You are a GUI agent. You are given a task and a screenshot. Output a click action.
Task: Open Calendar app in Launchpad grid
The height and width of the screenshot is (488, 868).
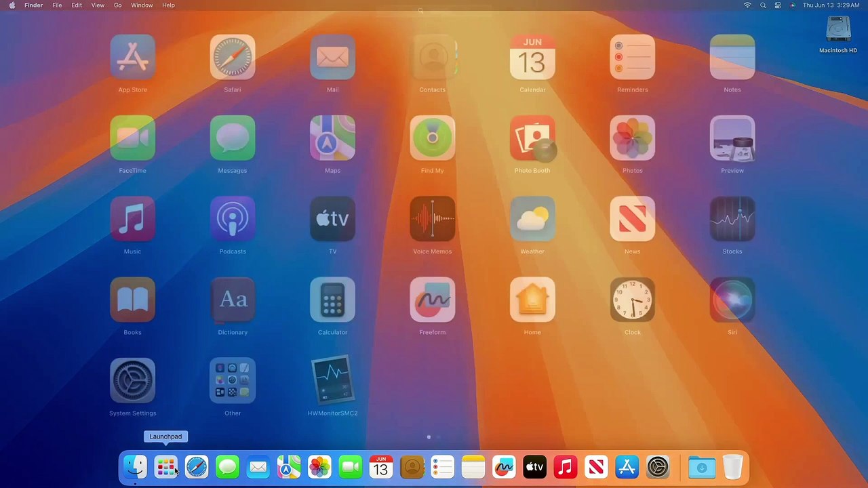(532, 58)
